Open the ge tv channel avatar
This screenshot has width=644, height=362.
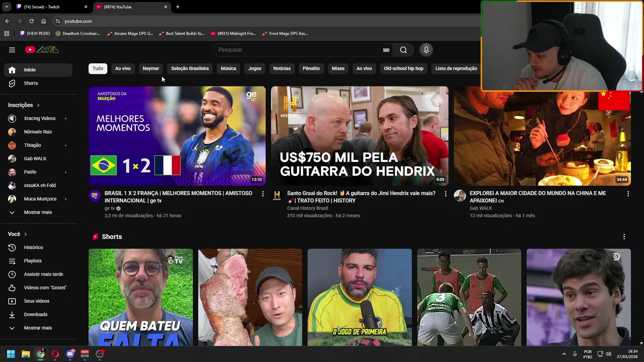click(x=95, y=196)
